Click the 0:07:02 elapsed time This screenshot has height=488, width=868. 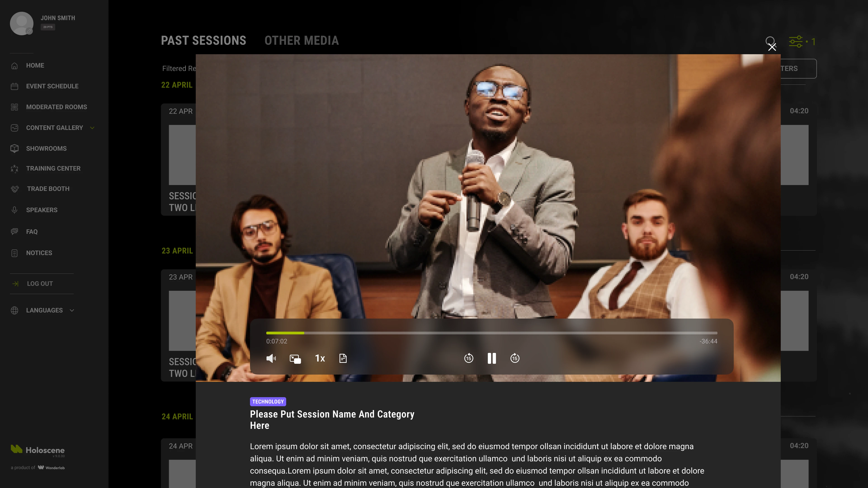[277, 341]
